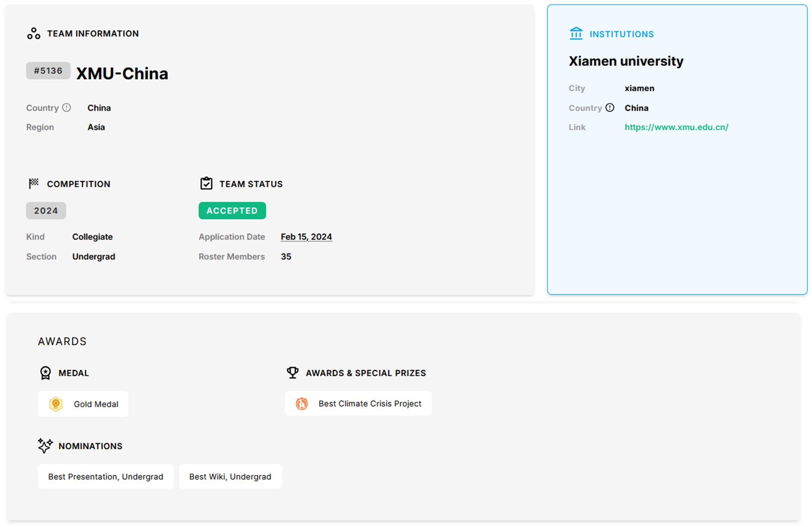This screenshot has width=812, height=527.
Task: Select Best Climate Crisis Project chip
Action: click(358, 403)
